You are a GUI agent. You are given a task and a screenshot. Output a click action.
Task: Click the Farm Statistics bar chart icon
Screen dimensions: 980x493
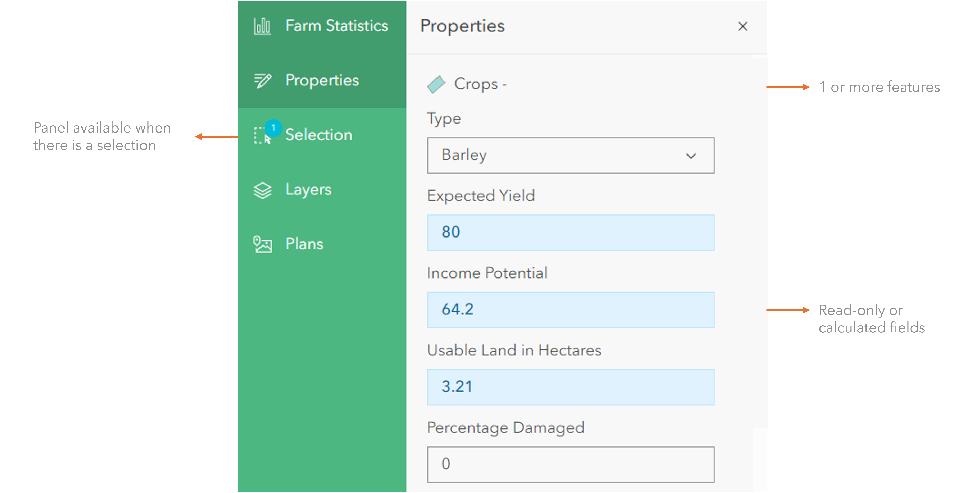pos(262,26)
